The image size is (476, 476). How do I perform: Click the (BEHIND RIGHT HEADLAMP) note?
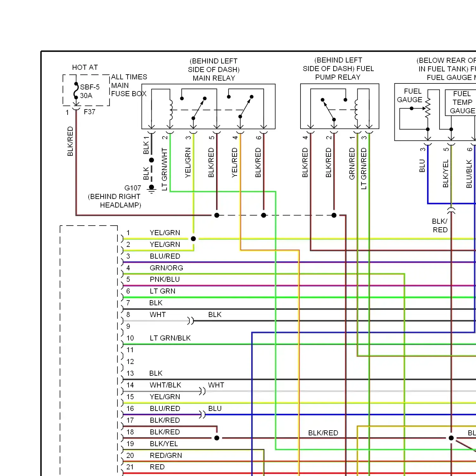[115, 201]
